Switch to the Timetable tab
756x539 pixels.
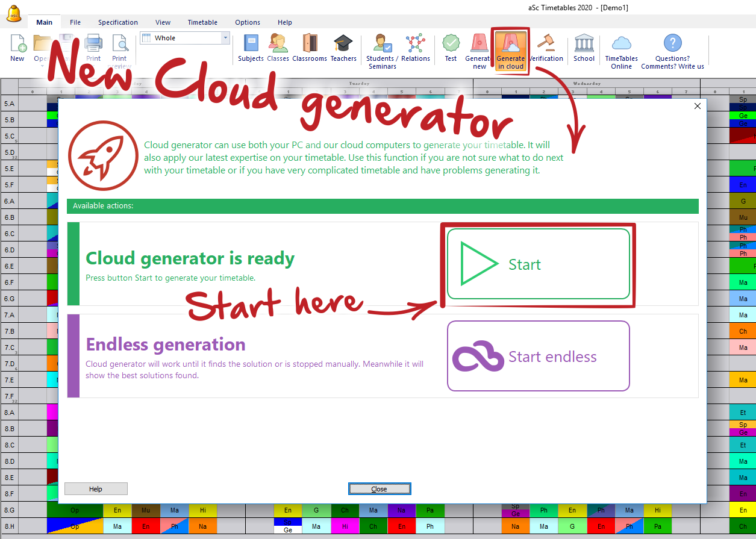[202, 22]
